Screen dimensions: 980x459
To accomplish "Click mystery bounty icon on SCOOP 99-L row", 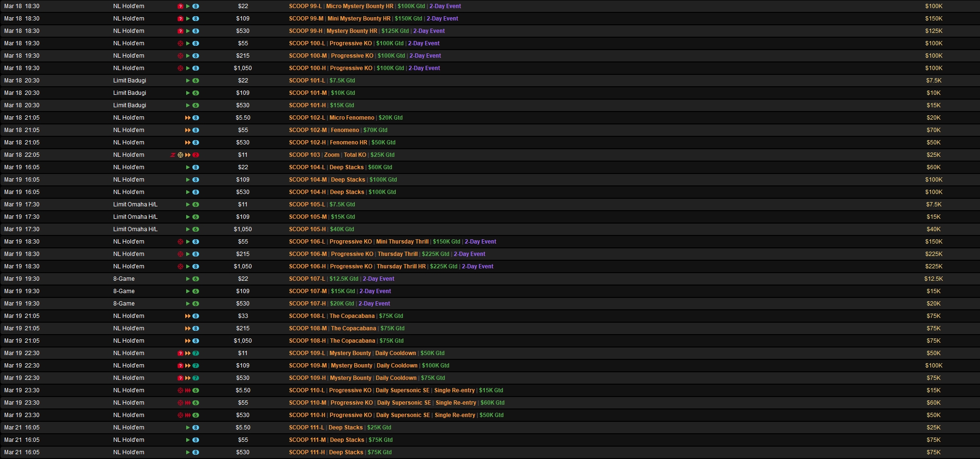I will [x=180, y=6].
